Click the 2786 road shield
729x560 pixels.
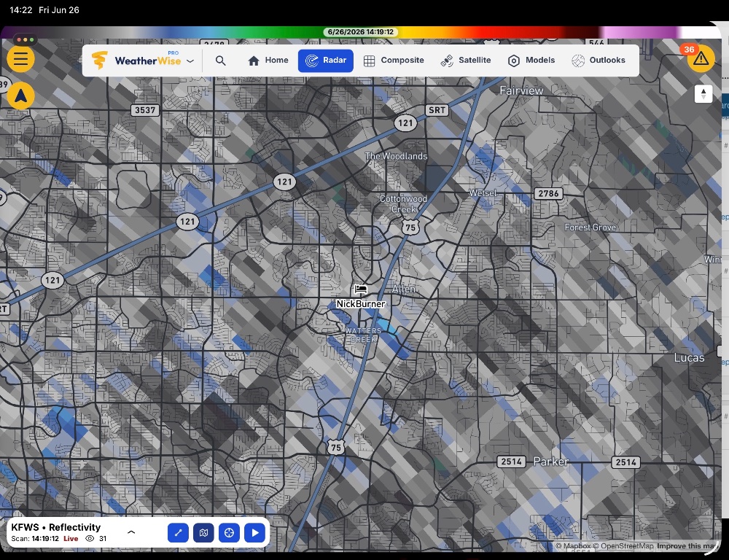548,193
